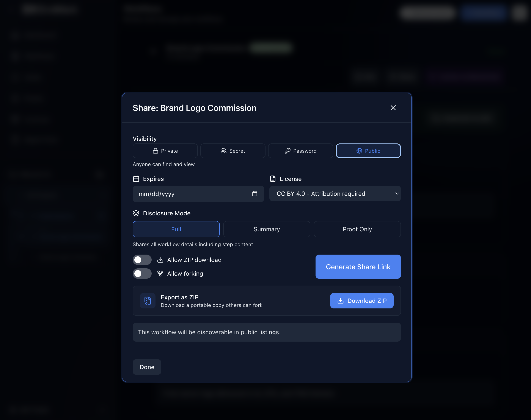Click the ZIP file icon in Export as ZIP
Screen dimensions: 531x420
148,300
